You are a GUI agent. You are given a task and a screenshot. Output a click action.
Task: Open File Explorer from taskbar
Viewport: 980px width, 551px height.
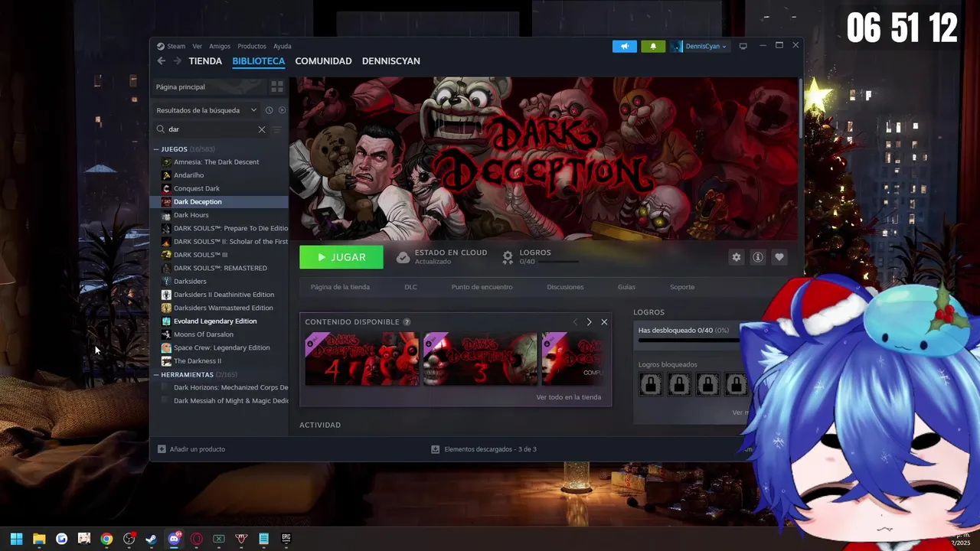39,539
